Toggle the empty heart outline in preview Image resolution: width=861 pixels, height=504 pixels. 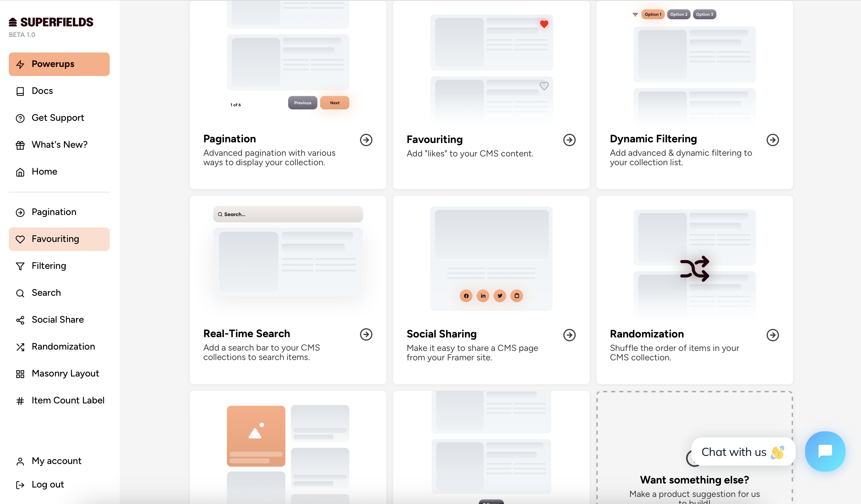[544, 86]
